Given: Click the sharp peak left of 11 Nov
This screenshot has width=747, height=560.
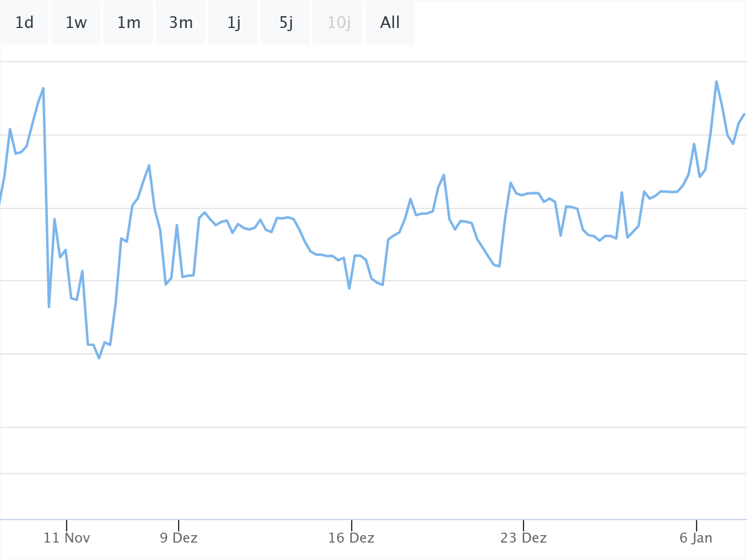Looking at the screenshot, I should click(x=43, y=88).
